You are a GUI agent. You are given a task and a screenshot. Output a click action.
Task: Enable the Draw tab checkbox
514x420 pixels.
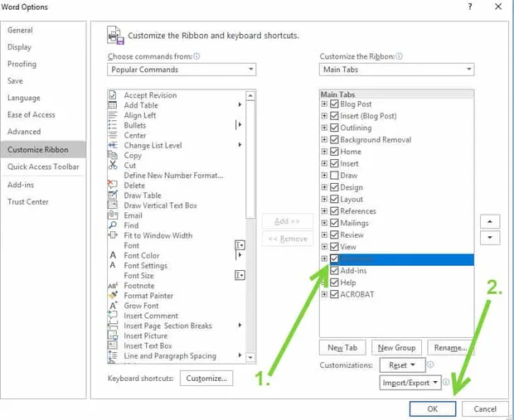tap(334, 176)
